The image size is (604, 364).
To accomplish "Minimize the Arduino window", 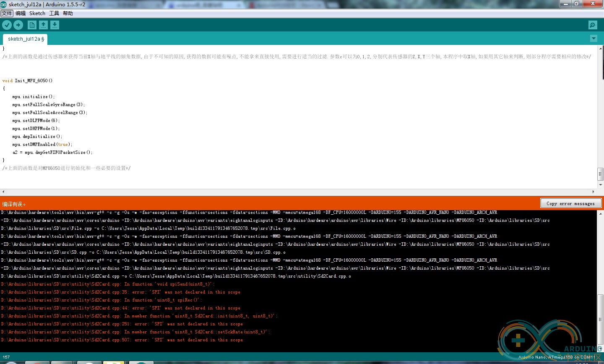I will (x=566, y=3).
